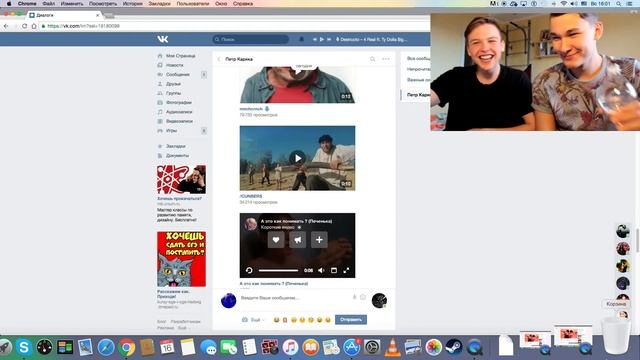Play the track in header audio player

coord(322,39)
